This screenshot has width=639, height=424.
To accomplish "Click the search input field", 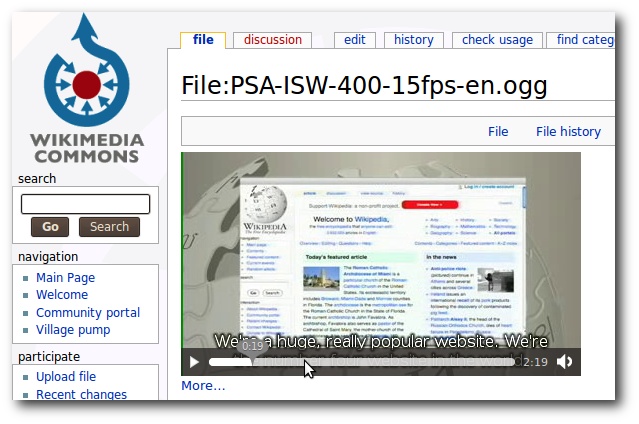I will tap(86, 204).
